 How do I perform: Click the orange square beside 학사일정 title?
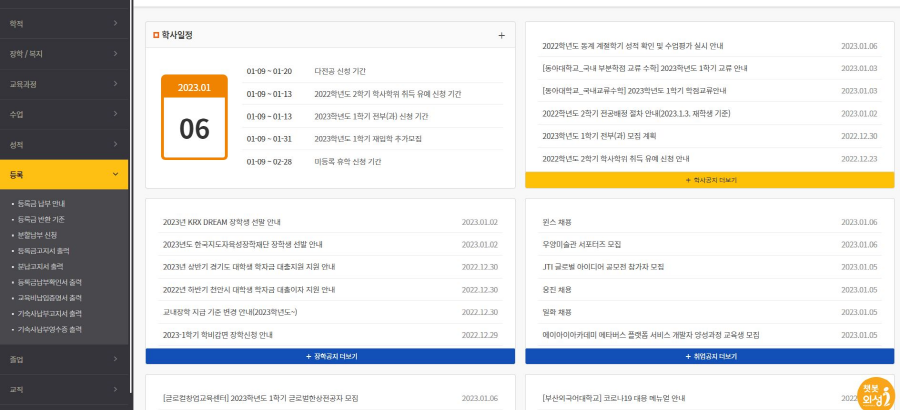156,35
